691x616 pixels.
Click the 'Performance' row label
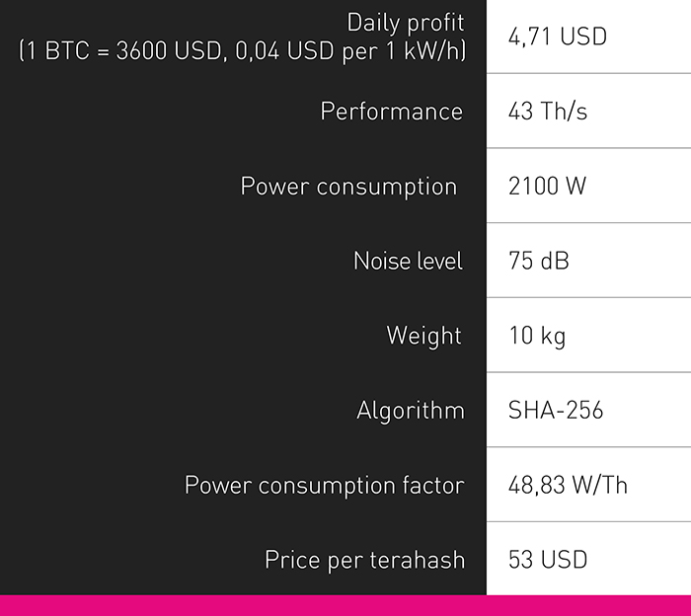pos(391,112)
